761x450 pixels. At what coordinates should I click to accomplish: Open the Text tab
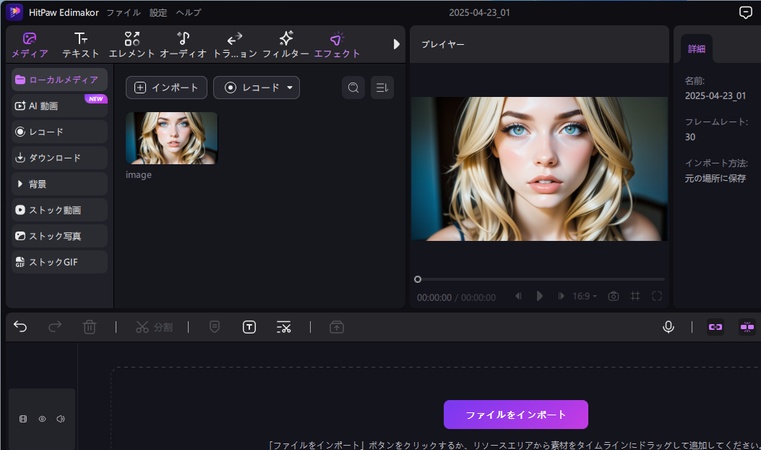(x=81, y=45)
